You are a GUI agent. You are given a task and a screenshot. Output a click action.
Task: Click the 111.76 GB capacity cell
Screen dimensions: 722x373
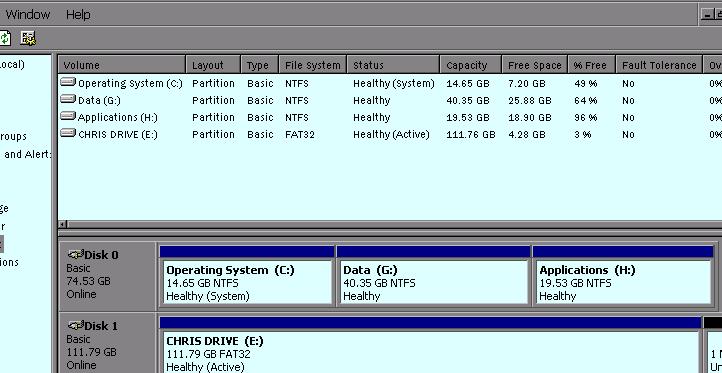[471, 134]
